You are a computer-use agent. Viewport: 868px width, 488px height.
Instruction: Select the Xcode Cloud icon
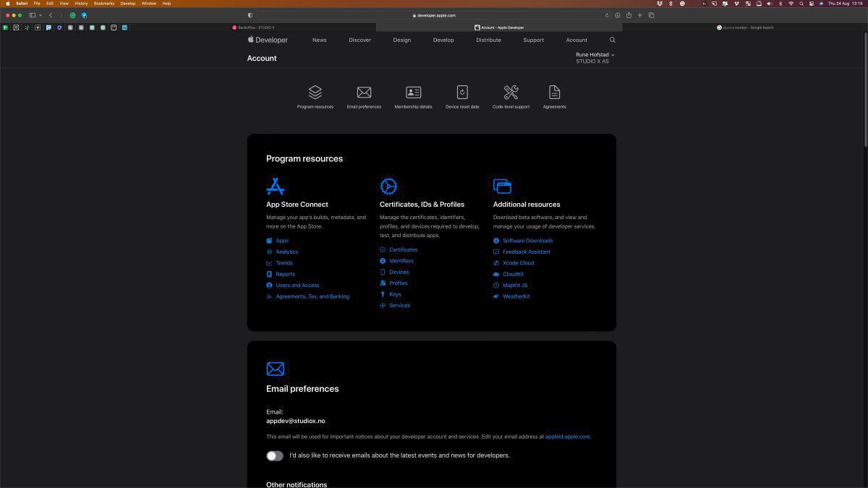[x=495, y=262]
